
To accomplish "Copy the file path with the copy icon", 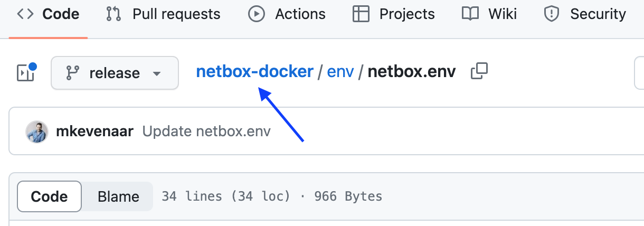I will [479, 71].
